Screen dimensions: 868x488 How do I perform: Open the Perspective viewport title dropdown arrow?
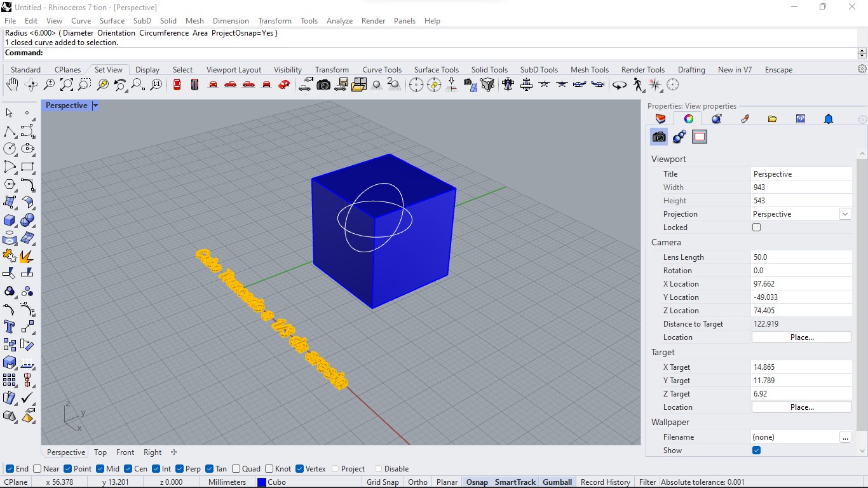(95, 105)
